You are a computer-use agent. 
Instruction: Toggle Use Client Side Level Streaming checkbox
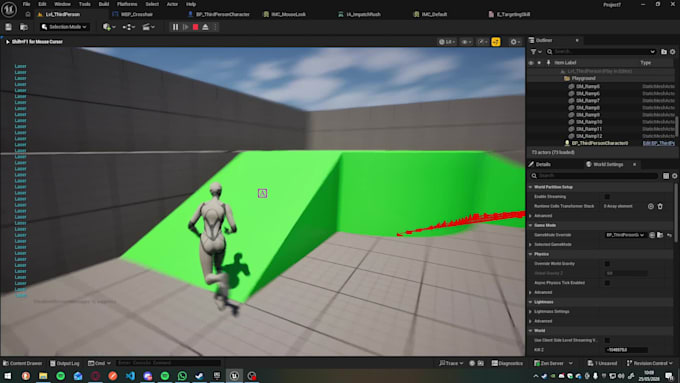607,340
